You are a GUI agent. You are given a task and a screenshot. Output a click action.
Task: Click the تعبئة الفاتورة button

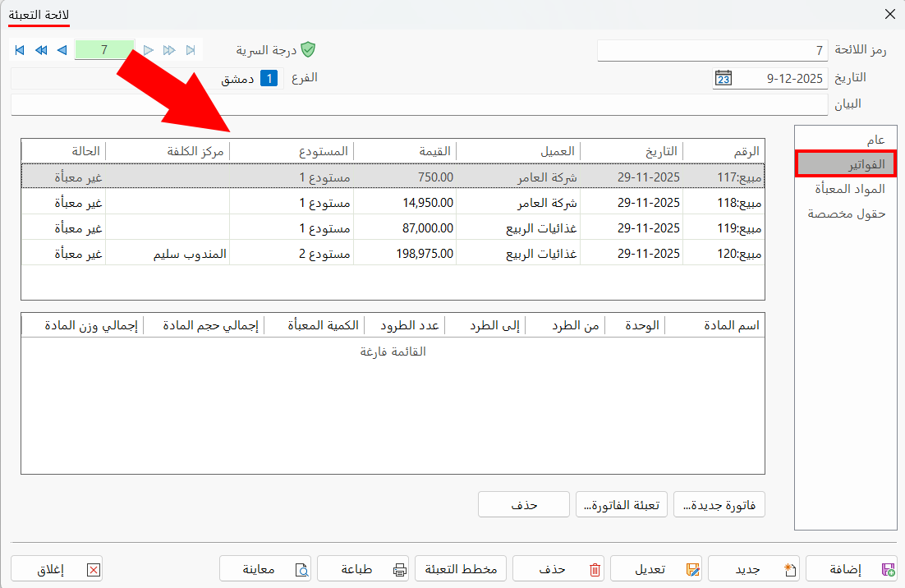click(x=622, y=504)
